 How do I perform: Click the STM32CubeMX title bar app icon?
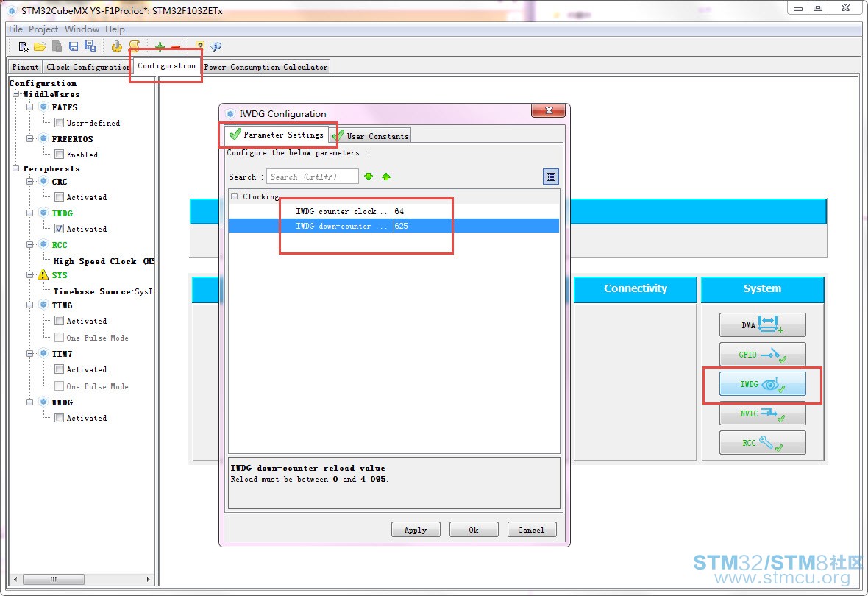click(12, 10)
